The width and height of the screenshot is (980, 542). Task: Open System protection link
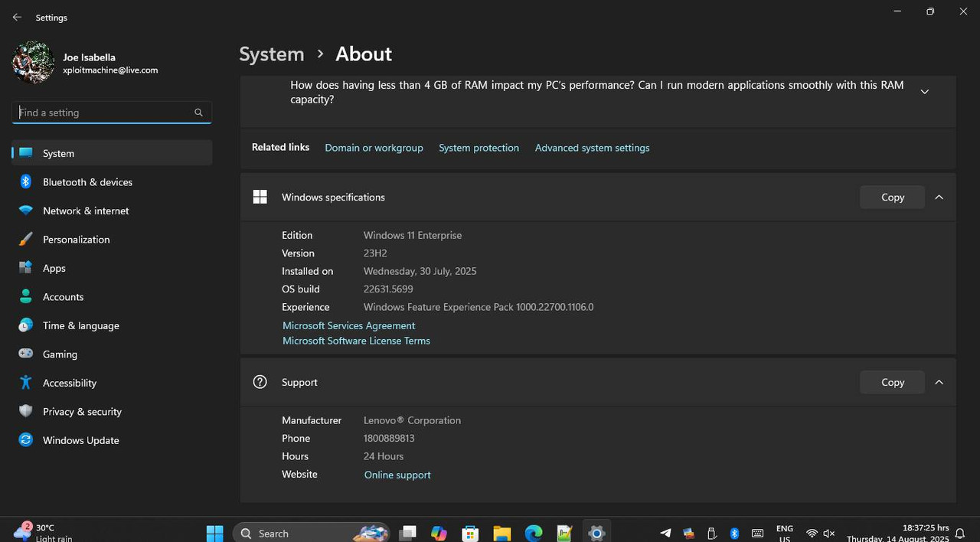pyautogui.click(x=479, y=148)
